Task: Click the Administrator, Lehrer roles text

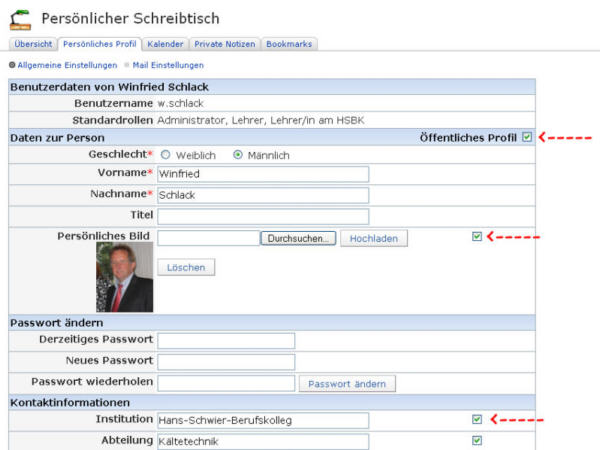Action: 261,120
